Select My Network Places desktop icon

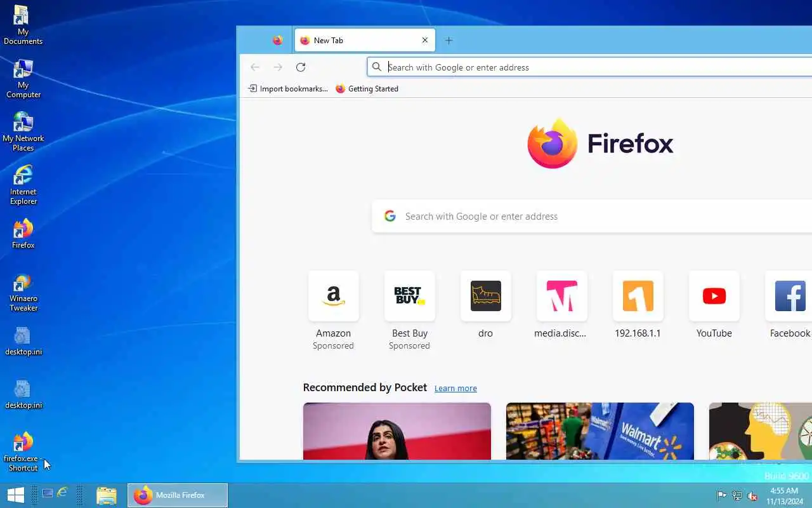pyautogui.click(x=23, y=132)
